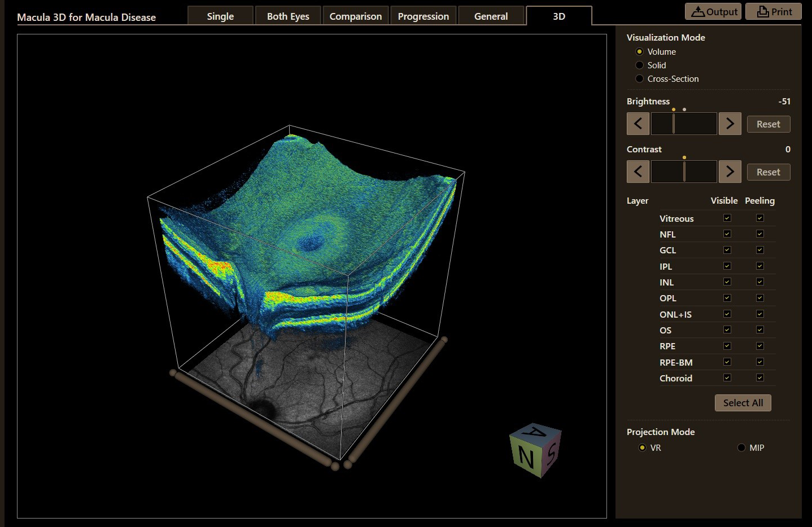Click the S face of orientation cube

pos(552,451)
